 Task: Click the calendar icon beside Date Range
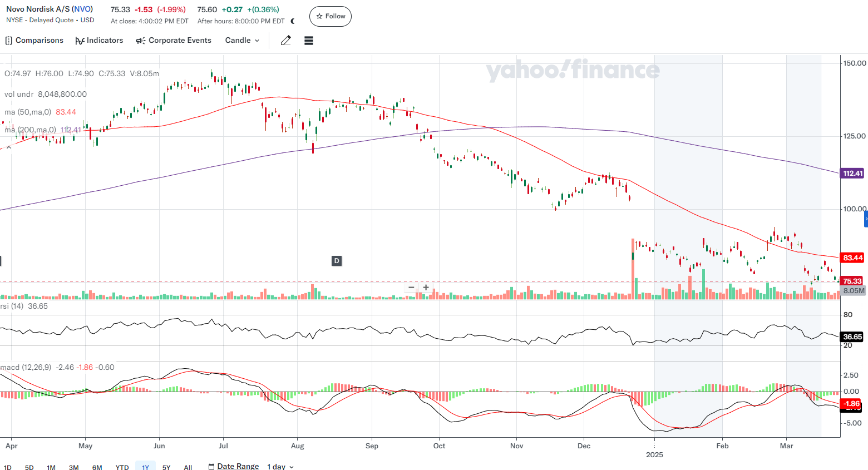211,467
